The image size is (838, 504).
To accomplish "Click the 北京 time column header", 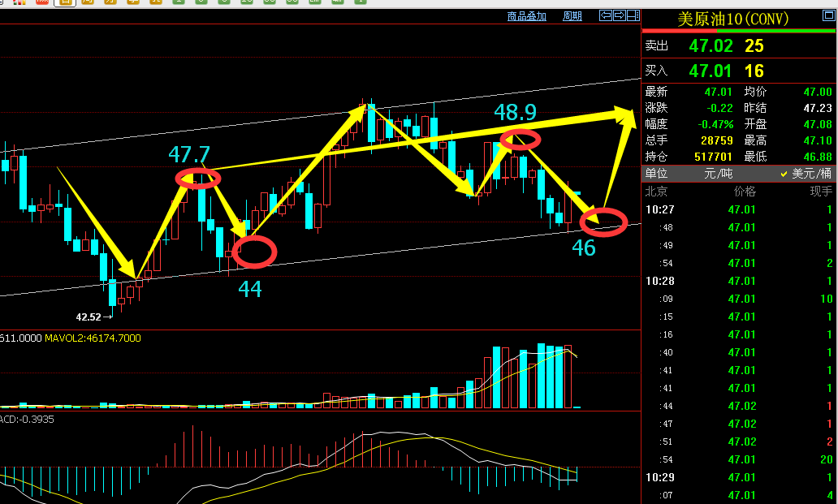I will pos(656,192).
